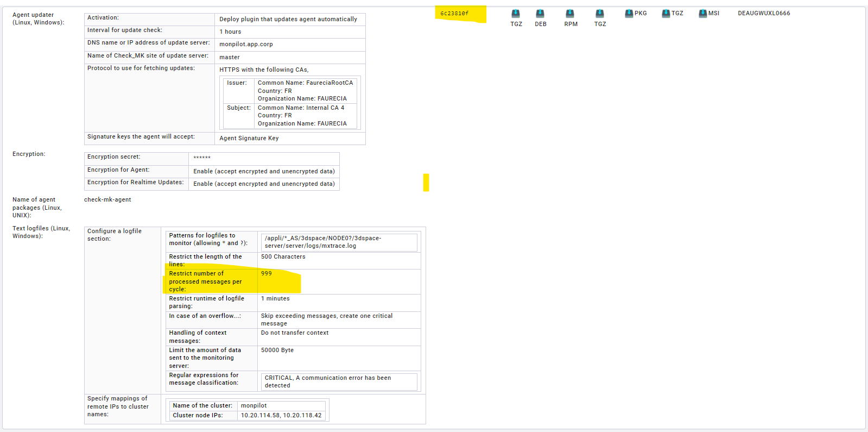Click the cluster node IPs value
Screen dimensions: 868x432
[x=281, y=416]
